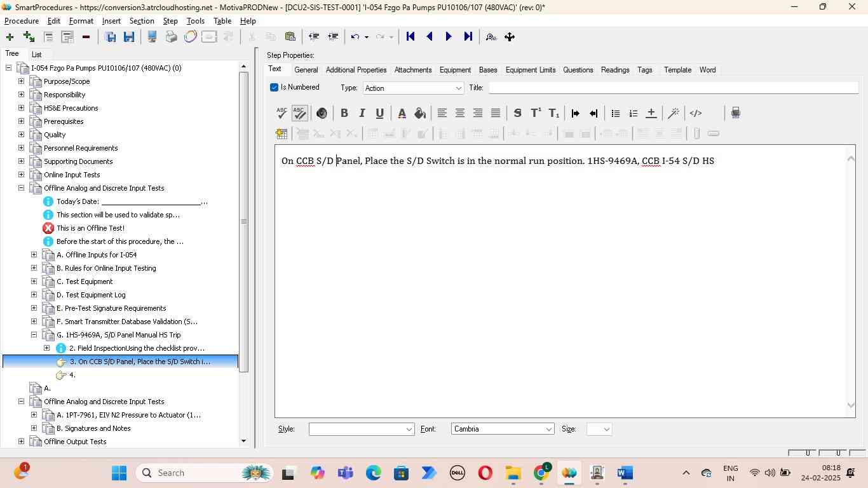The height and width of the screenshot is (488, 868).
Task: Center align text in editor toolbar
Action: [x=460, y=113]
